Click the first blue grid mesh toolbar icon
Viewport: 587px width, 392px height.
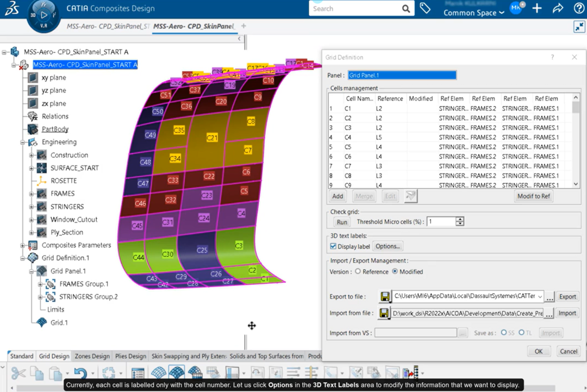click(158, 373)
